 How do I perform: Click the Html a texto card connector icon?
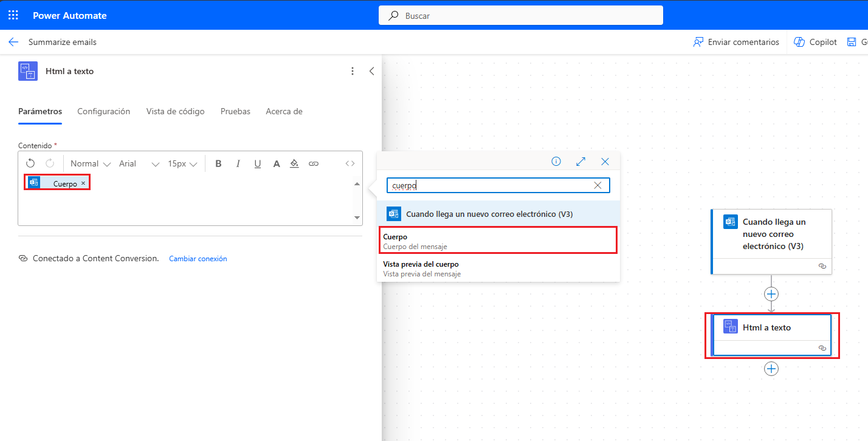730,327
